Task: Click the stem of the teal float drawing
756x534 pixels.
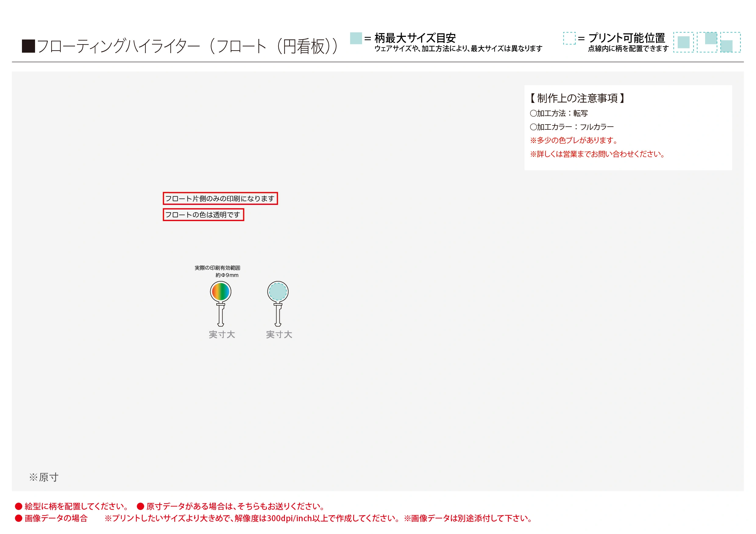Action: click(x=278, y=314)
